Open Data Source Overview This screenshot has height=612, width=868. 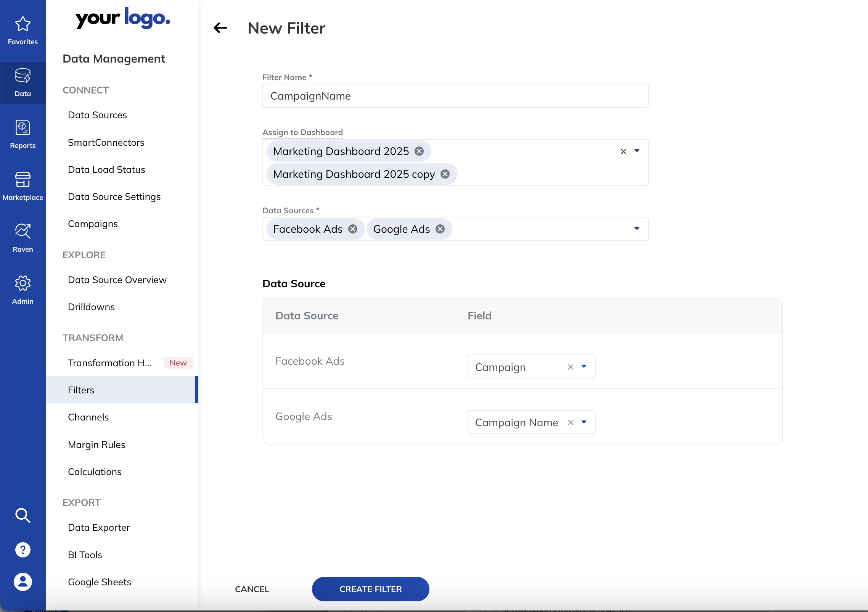[x=117, y=280]
